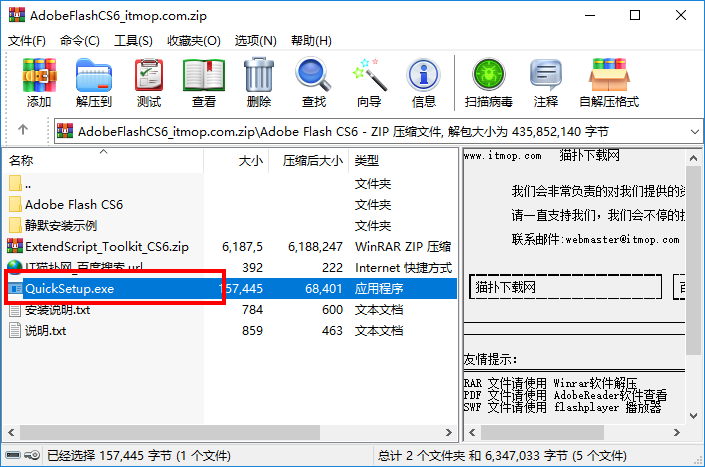The image size is (705, 467).
Task: Select the 静默安装示例 folder name
Action: [61, 226]
